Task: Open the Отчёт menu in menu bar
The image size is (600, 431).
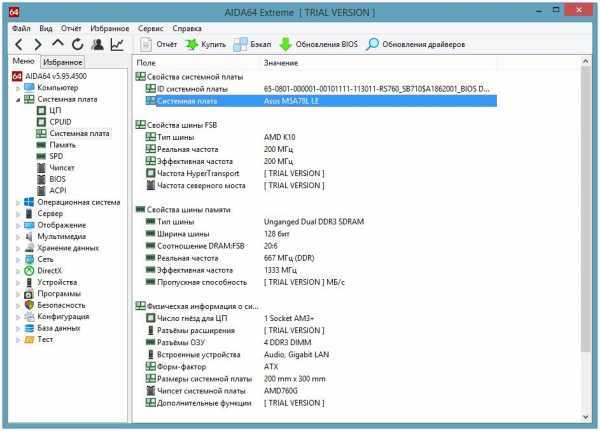Action: point(71,28)
